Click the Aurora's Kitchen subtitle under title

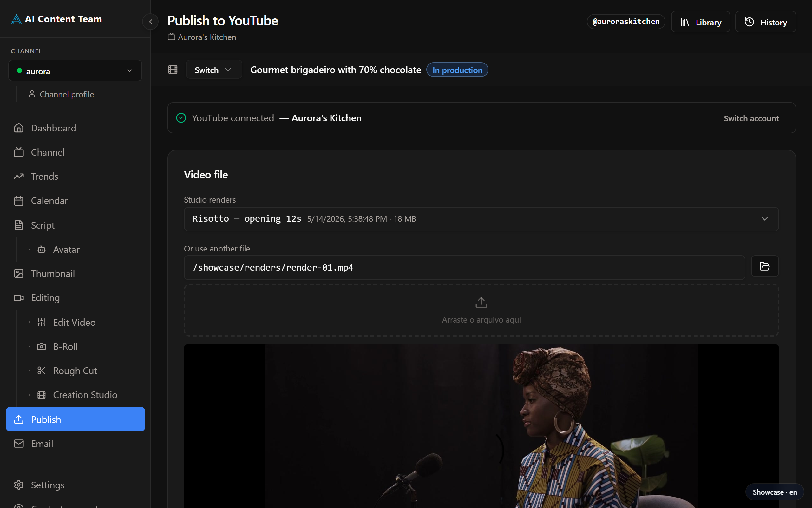point(207,37)
